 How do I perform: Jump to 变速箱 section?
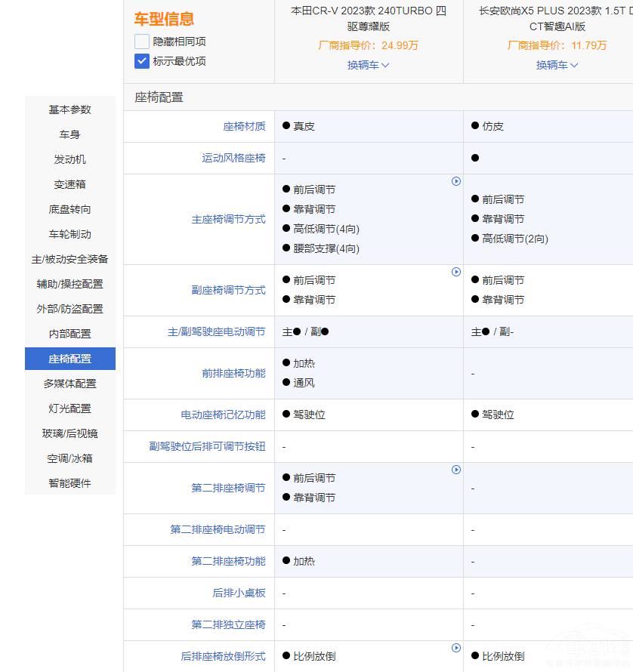pyautogui.click(x=70, y=184)
